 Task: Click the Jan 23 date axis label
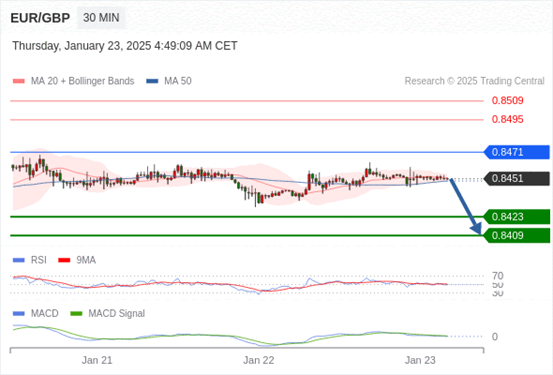420,360
